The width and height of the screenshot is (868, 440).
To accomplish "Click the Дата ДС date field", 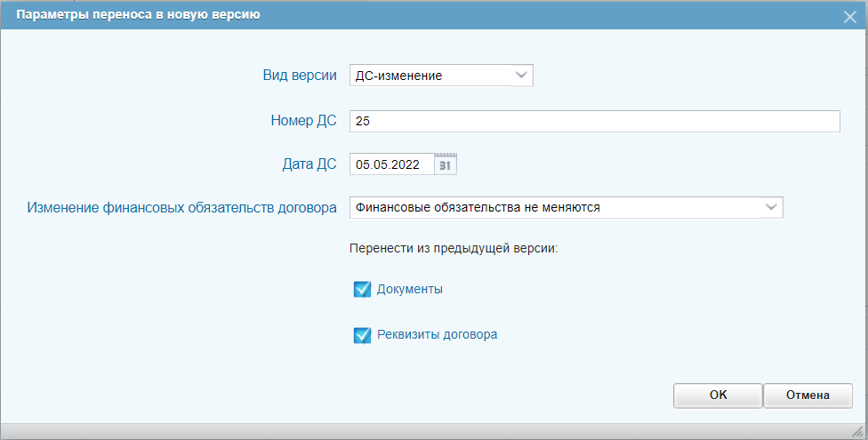I will click(x=392, y=164).
